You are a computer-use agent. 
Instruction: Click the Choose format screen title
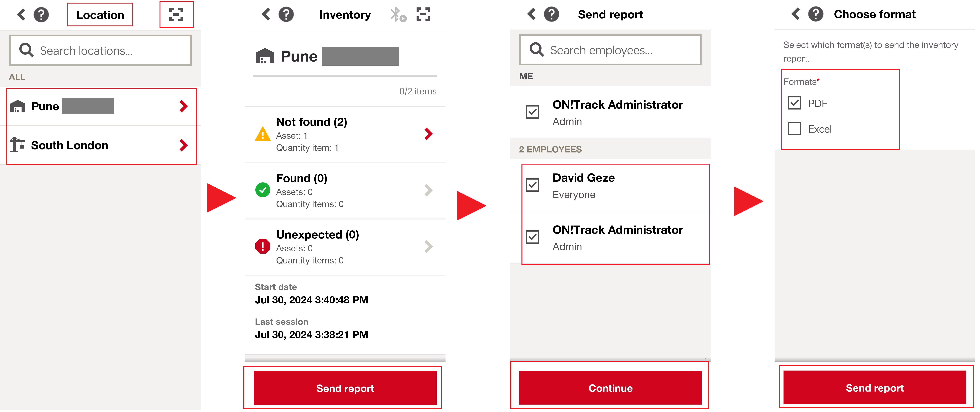coord(875,14)
